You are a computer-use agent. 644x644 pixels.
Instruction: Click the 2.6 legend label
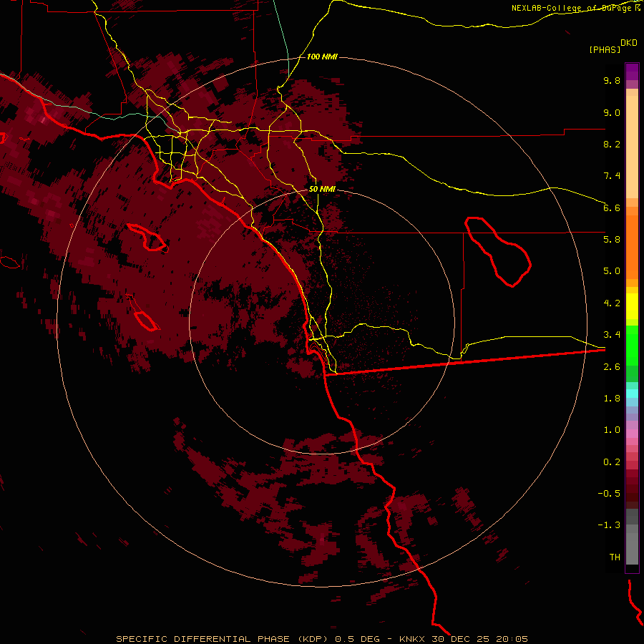(x=612, y=367)
